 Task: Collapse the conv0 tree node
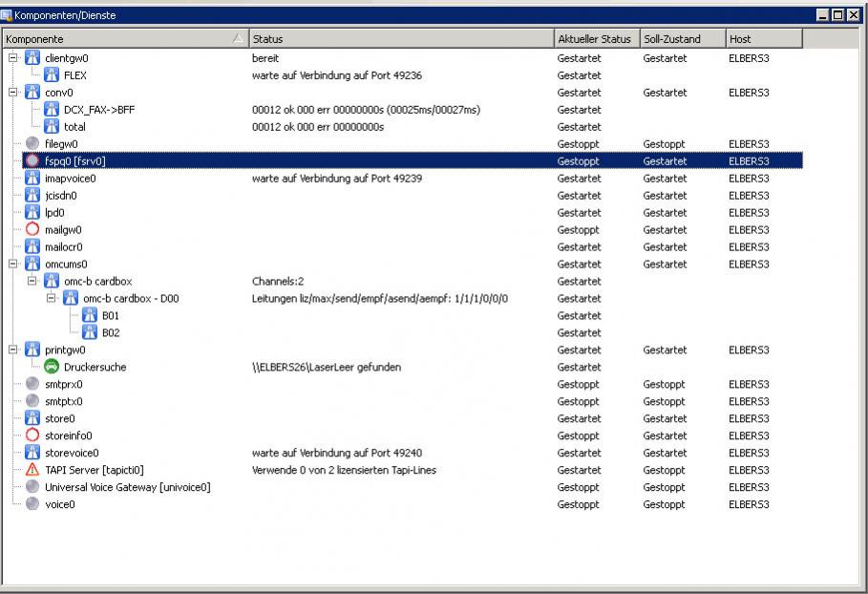point(13,93)
